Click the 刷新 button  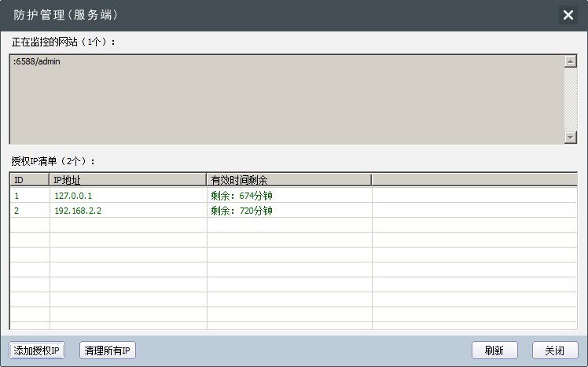pyautogui.click(x=494, y=350)
